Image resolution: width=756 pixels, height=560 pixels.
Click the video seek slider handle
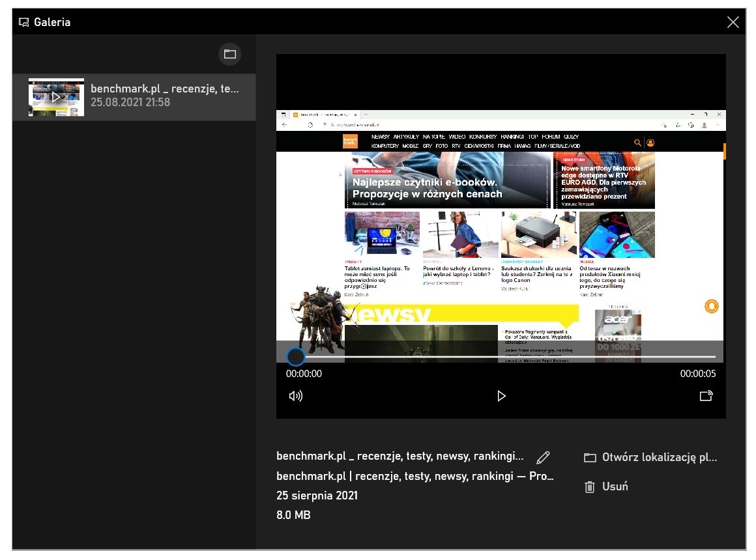click(295, 357)
